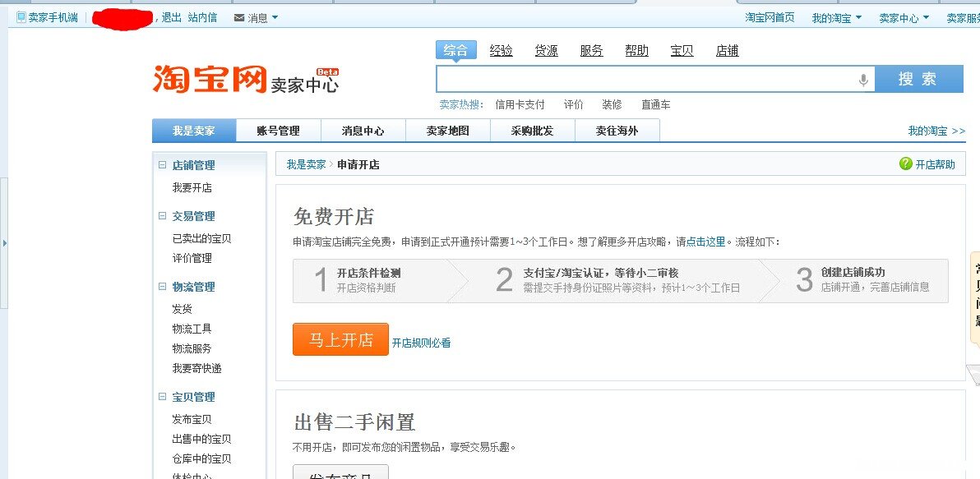Open 出售中的宝贝 in sidebar

pyautogui.click(x=202, y=439)
